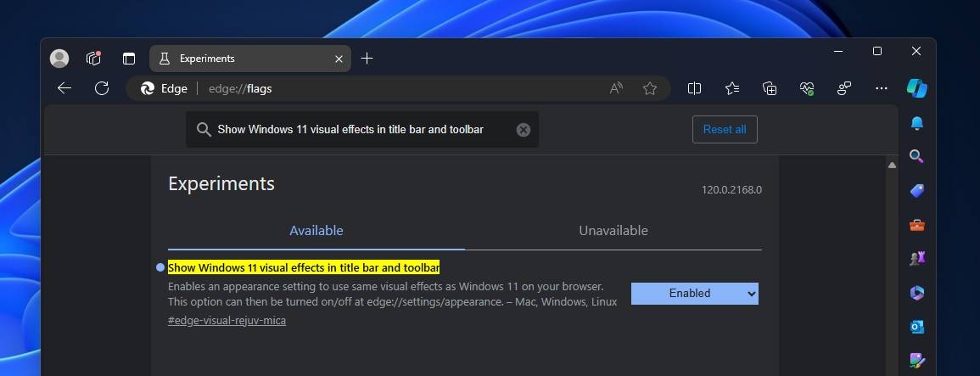Open the Enabled dropdown for the flag
This screenshot has width=980, height=376.
coord(694,293)
